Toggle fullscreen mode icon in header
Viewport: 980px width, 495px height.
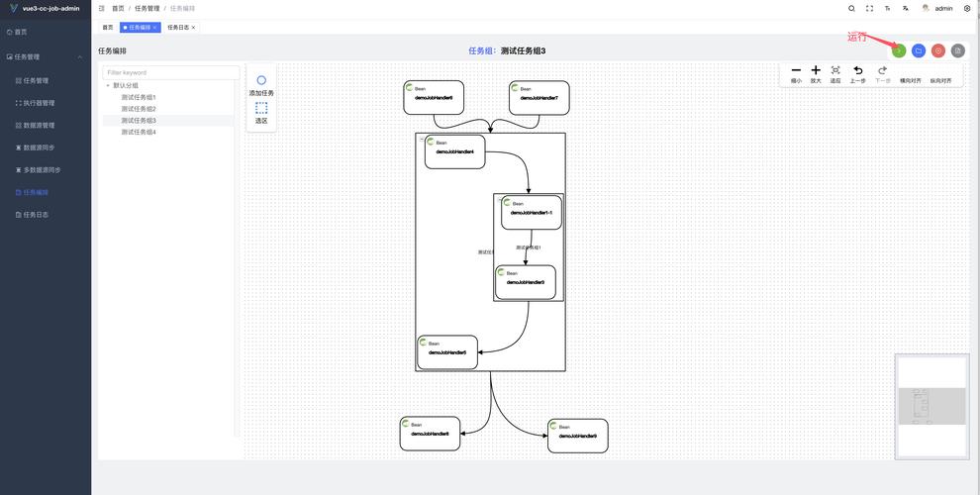point(870,8)
